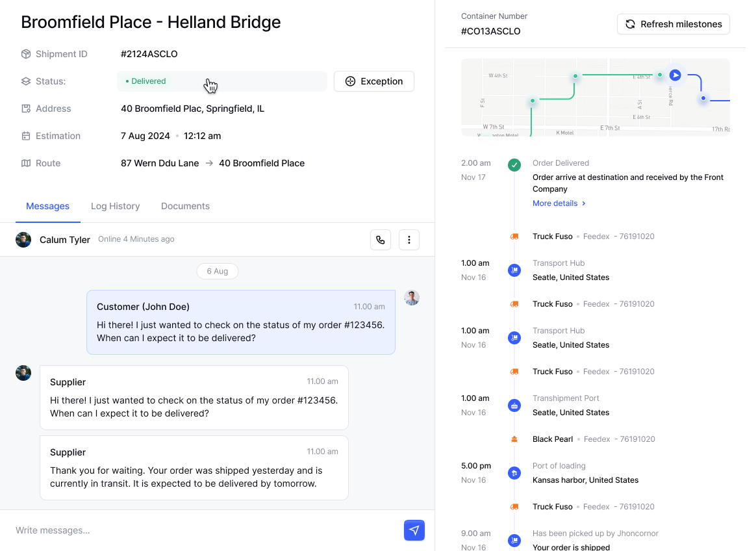This screenshot has width=756, height=551.
Task: Click estimation date 7 Aug 2024
Action: (145, 136)
